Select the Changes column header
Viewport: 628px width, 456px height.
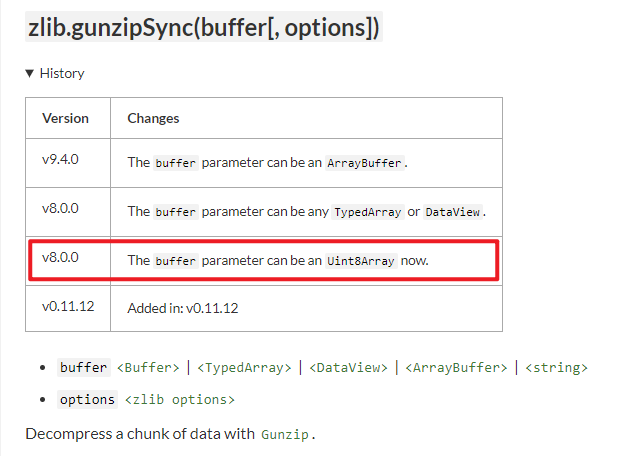(x=153, y=118)
